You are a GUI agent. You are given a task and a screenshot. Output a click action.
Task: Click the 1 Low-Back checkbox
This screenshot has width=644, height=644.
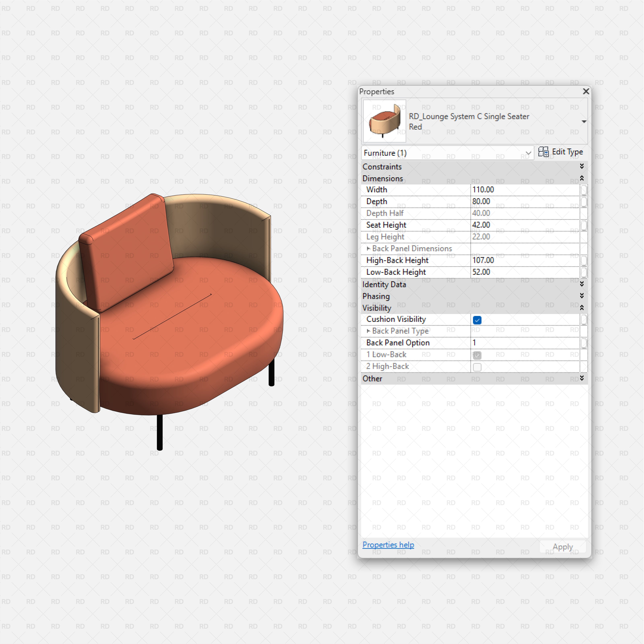[x=477, y=355]
